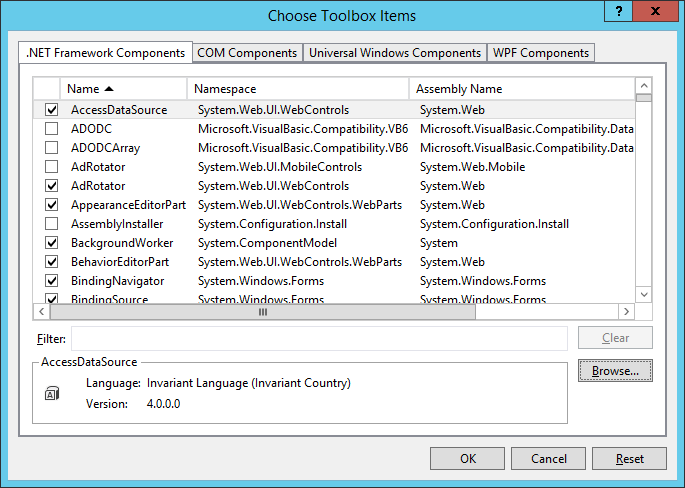685x488 pixels.
Task: Uncheck the BindingNavigator checkbox
Action: [52, 280]
